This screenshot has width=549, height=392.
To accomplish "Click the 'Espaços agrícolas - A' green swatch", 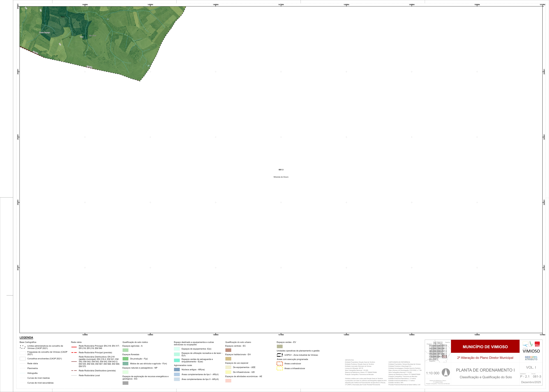I will coord(125,350).
